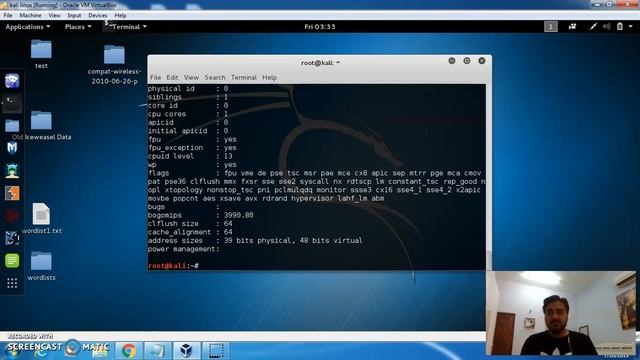Open terminal Terminal menu
This screenshot has height=360, width=640.
pyautogui.click(x=244, y=77)
